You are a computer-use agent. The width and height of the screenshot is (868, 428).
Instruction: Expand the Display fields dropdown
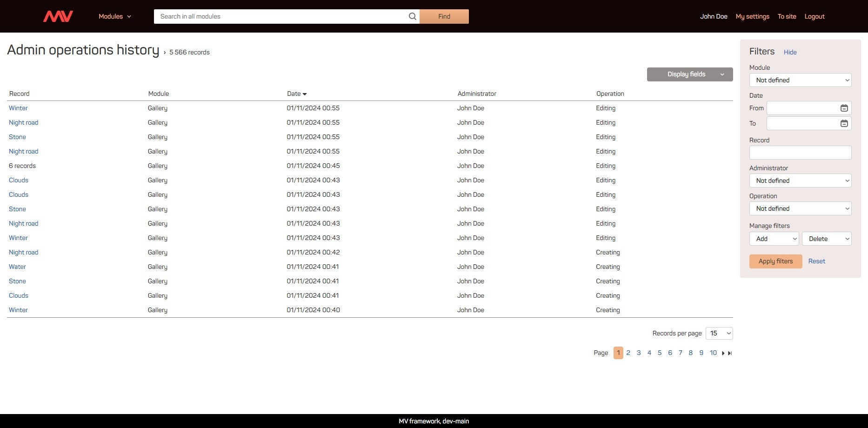coord(689,74)
